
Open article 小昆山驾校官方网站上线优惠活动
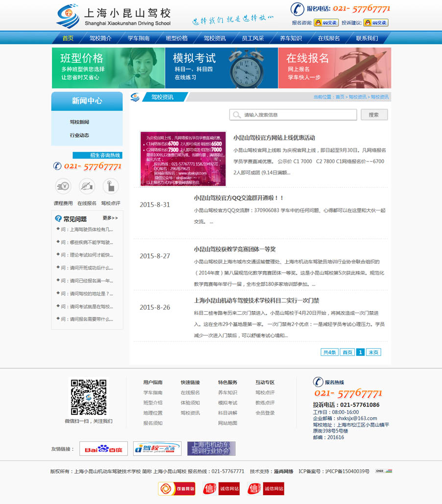pyautogui.click(x=274, y=138)
